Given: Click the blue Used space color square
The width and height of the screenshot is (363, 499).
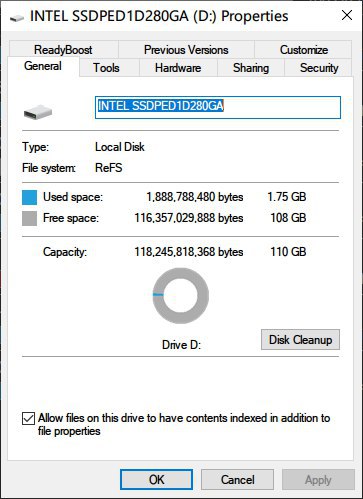Looking at the screenshot, I should point(29,197).
